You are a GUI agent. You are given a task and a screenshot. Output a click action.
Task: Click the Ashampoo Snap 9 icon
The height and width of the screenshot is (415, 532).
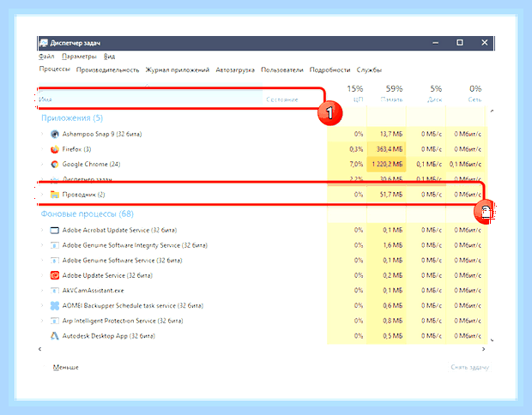point(55,134)
